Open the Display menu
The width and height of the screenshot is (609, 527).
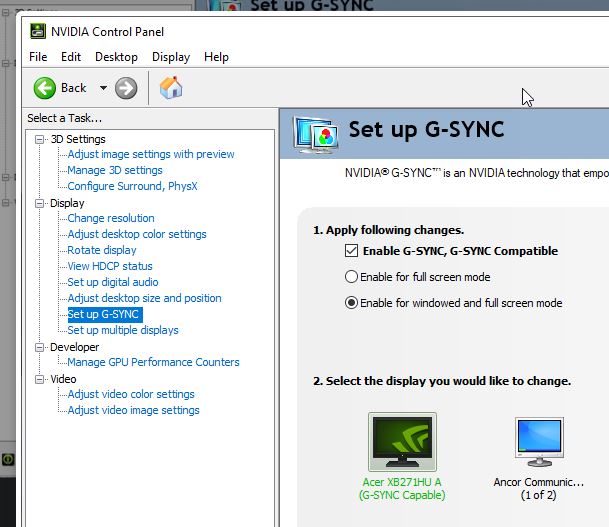(x=171, y=57)
